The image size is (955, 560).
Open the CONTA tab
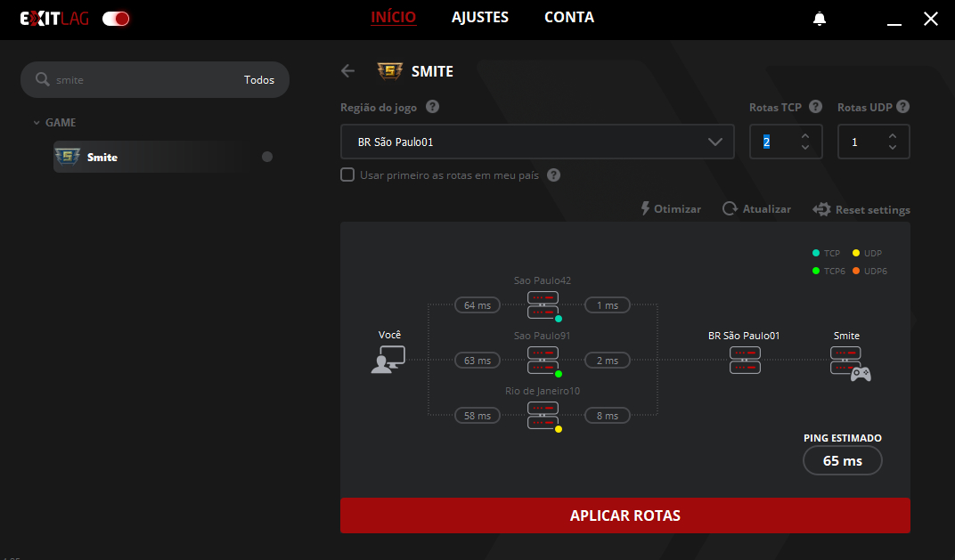(568, 18)
